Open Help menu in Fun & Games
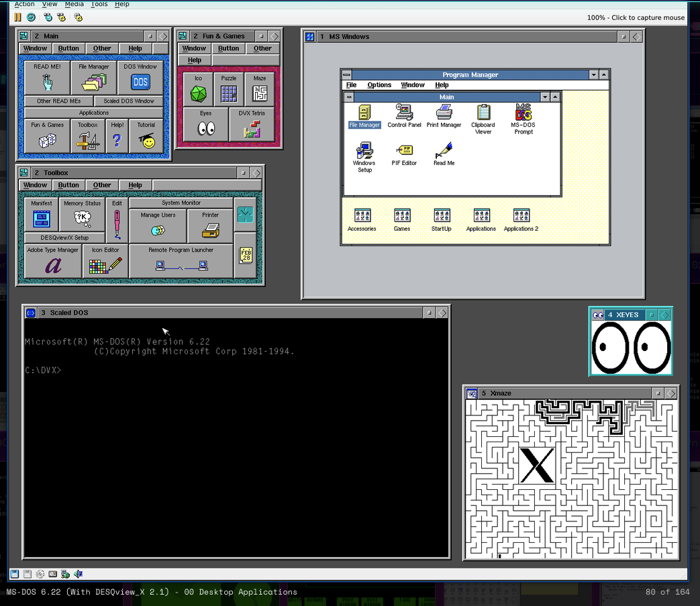This screenshot has width=700, height=606. [x=194, y=60]
